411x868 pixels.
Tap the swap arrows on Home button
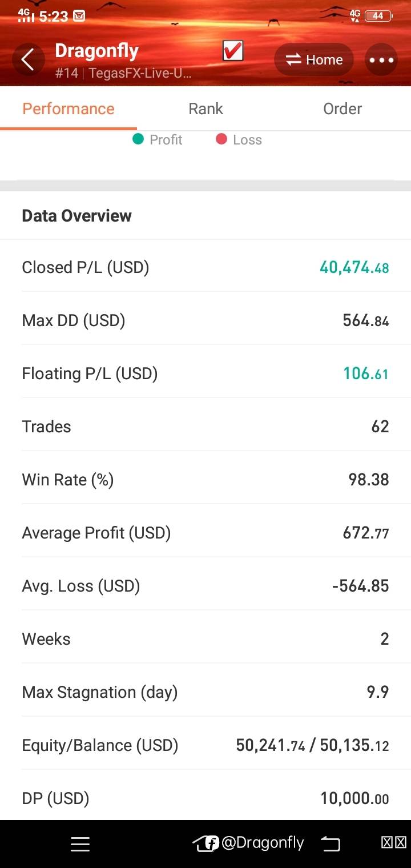[x=293, y=60]
